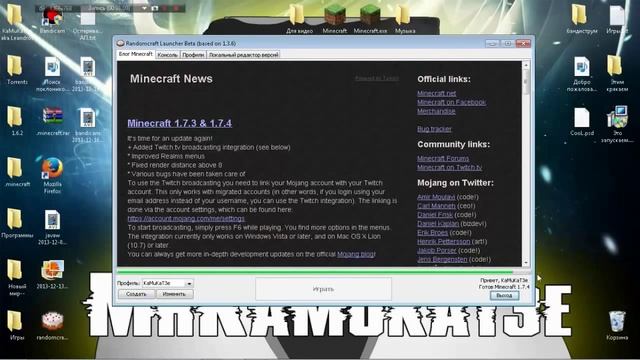Open the Bug tracker link

coord(434,129)
